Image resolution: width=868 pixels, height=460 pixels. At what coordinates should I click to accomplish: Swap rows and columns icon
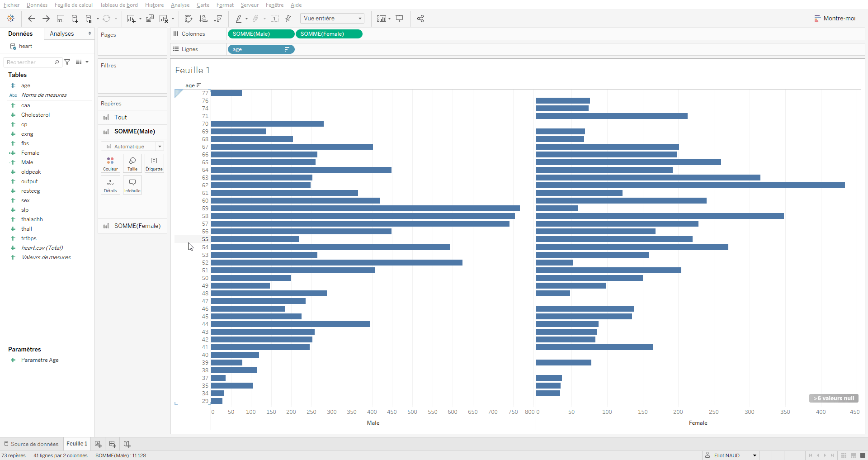[189, 19]
